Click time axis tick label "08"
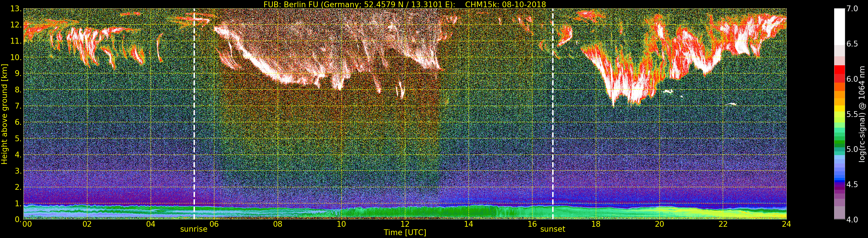868x238 pixels. tap(278, 224)
